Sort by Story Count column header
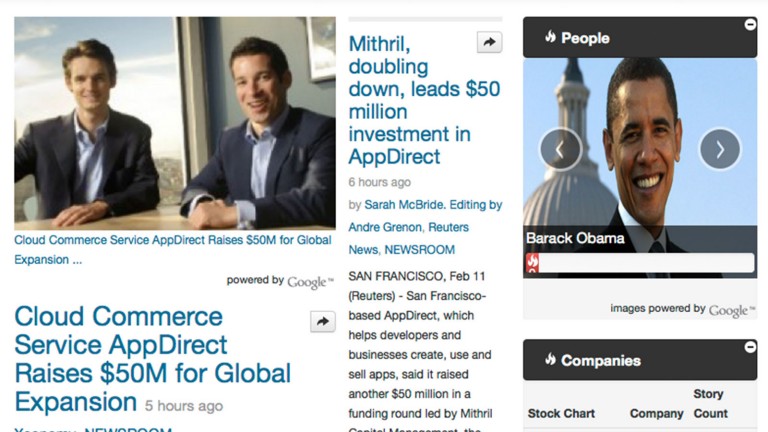 coord(710,404)
